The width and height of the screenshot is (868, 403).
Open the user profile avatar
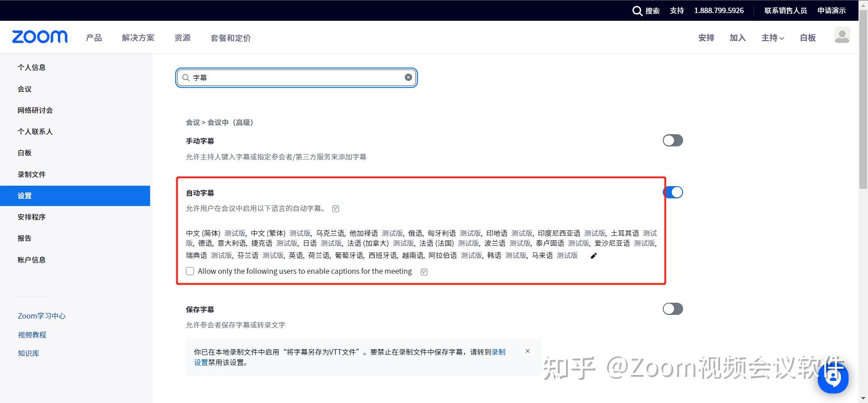click(842, 35)
